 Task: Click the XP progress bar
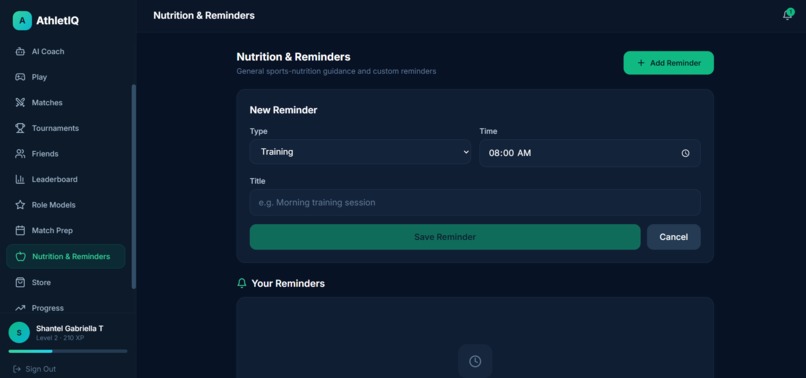click(x=68, y=351)
